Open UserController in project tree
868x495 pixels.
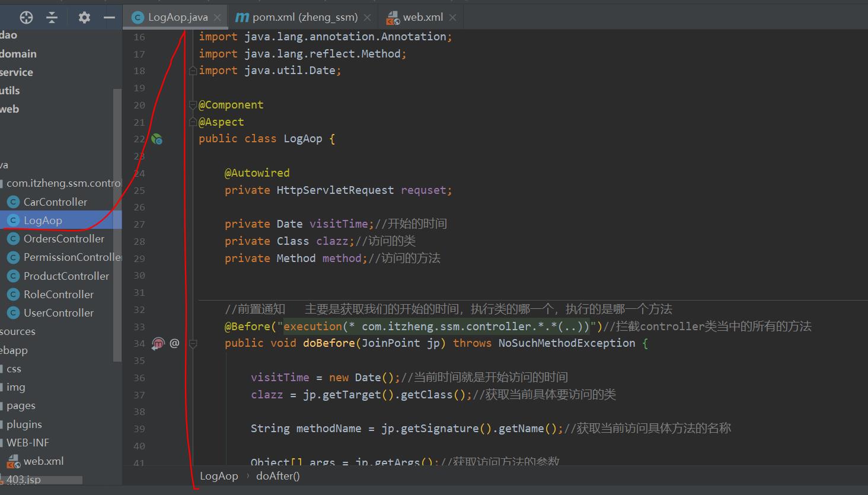pos(59,312)
